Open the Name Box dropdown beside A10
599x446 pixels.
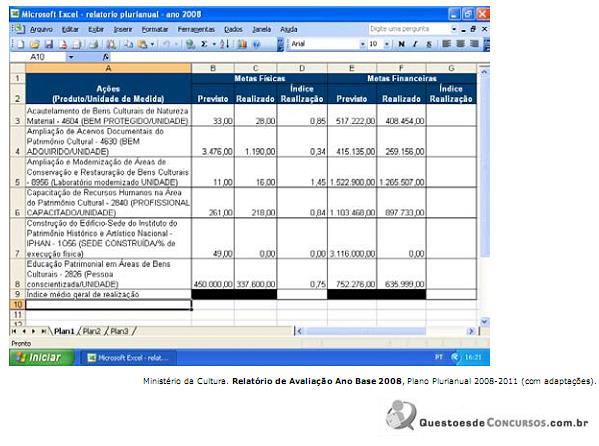[71, 57]
